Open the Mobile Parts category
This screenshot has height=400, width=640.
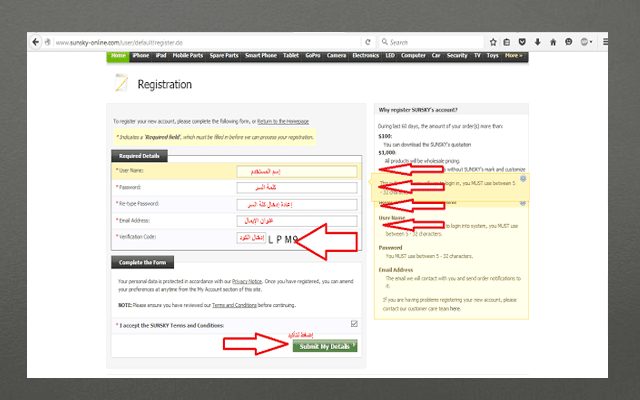pyautogui.click(x=188, y=56)
